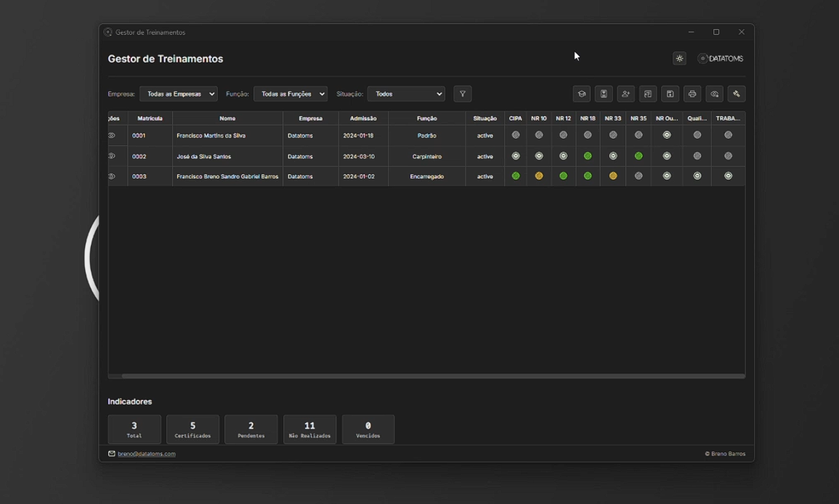Click gray CIPA status dot for employee 0001
Viewport: 839px width, 504px height.
click(x=516, y=135)
